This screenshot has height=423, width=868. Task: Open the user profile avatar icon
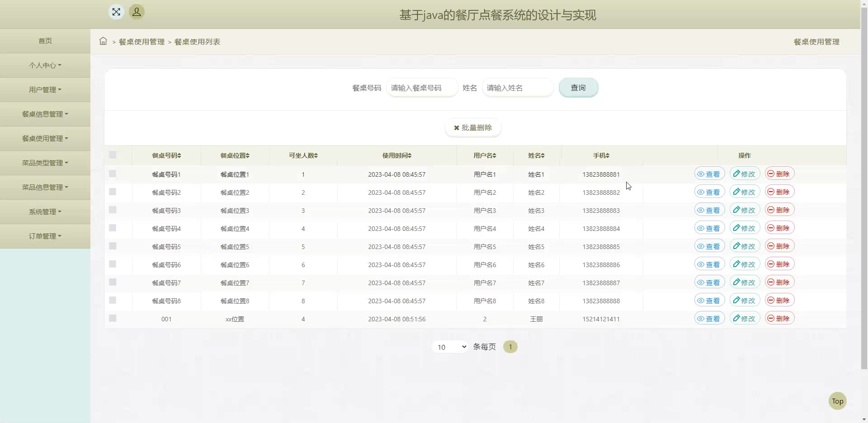coord(137,12)
